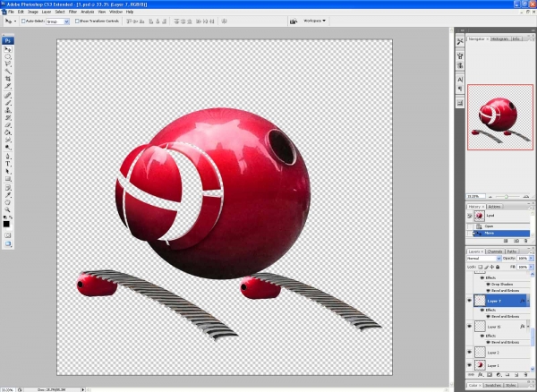Select the Crop tool

[x=7, y=79]
